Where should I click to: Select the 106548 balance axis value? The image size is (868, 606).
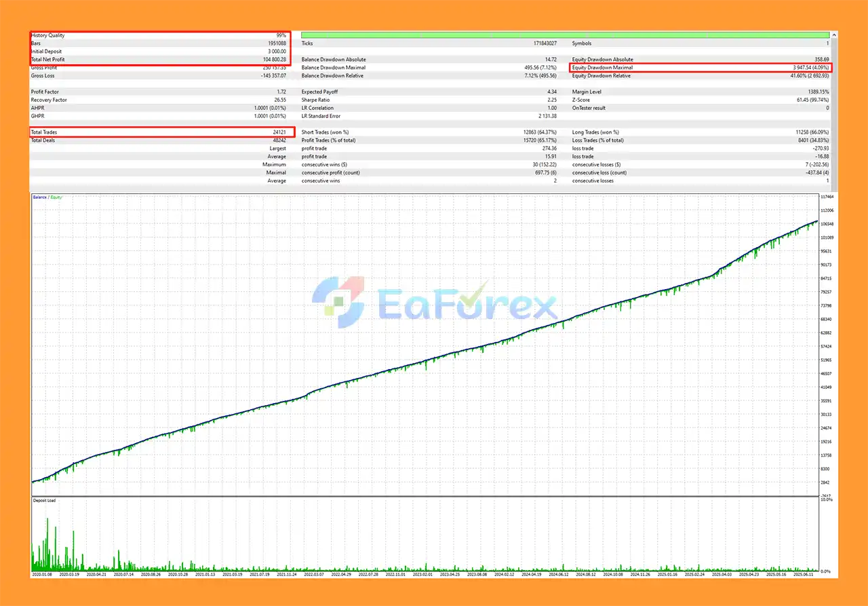pos(827,224)
